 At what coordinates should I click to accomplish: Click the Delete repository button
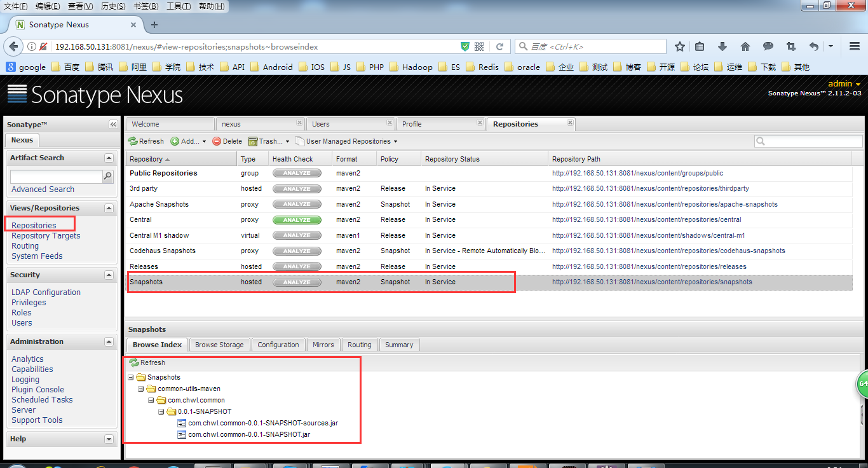tap(227, 141)
